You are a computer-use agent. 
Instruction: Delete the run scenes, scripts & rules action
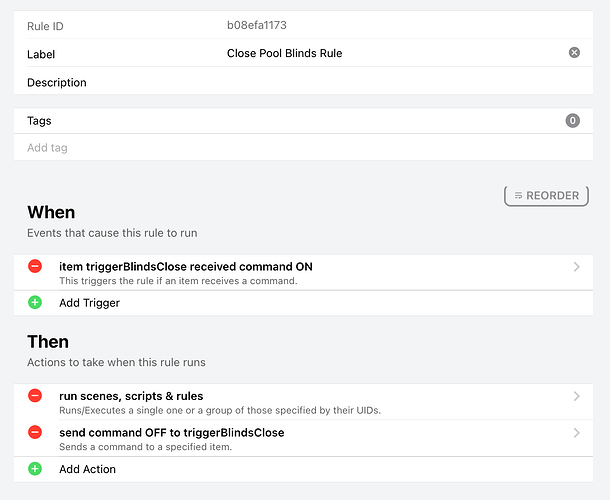tap(35, 397)
